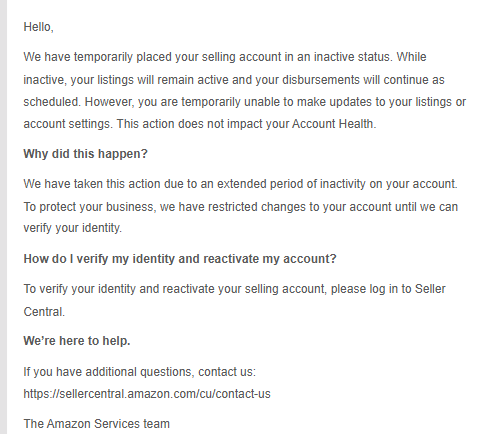The image size is (486, 434).
Task: Click the word "inactivity" in second paragraph
Action: (x=343, y=184)
